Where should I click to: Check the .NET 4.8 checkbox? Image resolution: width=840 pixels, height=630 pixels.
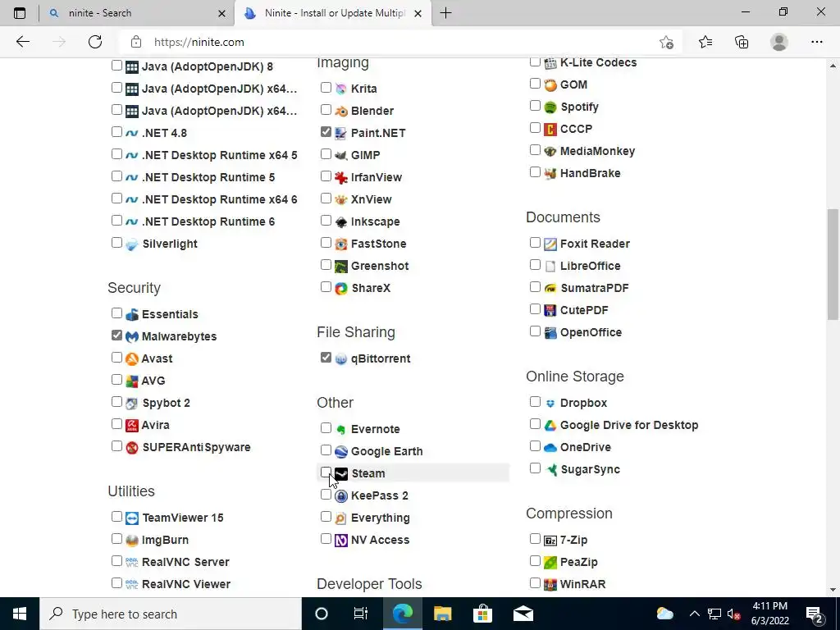pos(116,132)
